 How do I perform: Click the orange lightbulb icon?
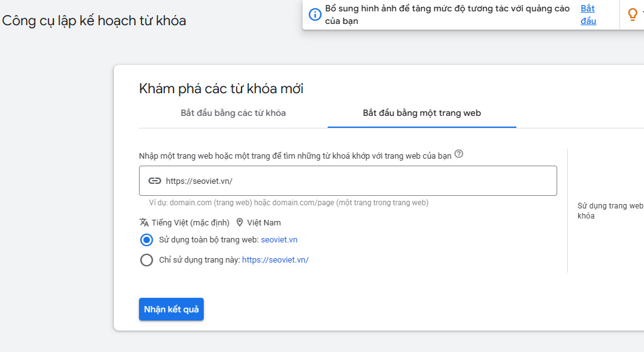coord(633,14)
